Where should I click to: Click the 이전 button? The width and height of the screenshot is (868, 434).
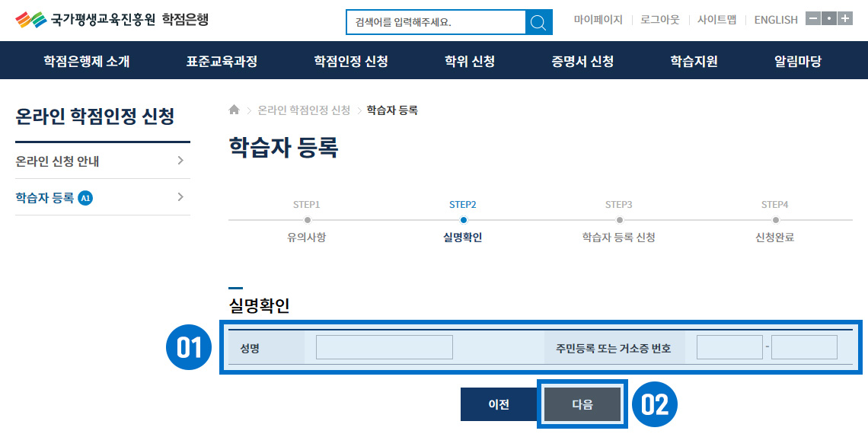coord(499,404)
